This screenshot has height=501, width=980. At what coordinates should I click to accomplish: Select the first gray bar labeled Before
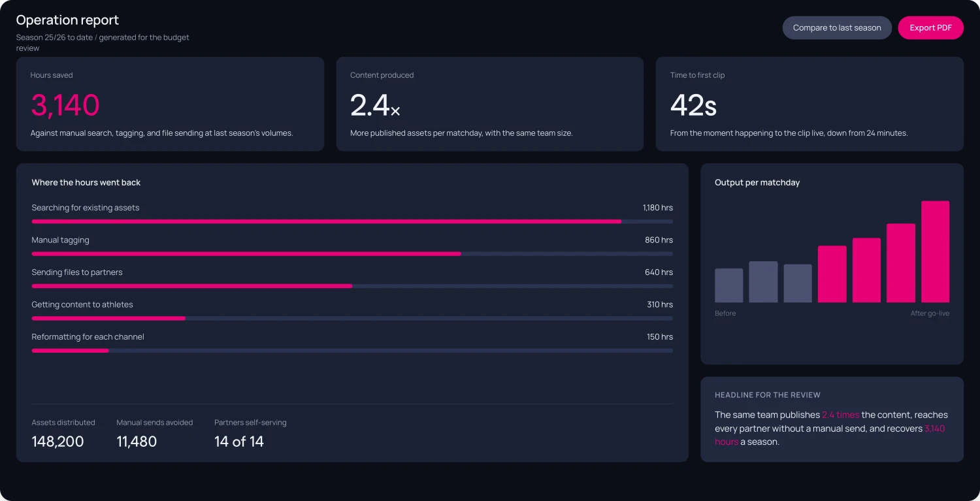click(729, 285)
